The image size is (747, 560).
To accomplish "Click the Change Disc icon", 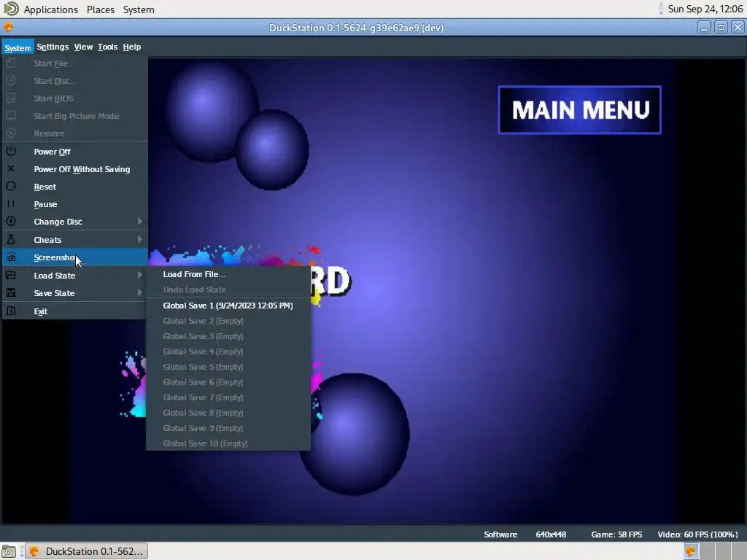I will [11, 222].
